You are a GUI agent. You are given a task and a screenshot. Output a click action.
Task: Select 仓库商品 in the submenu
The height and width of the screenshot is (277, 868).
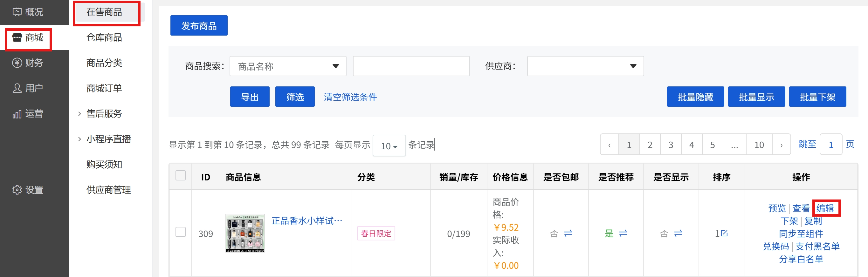click(104, 37)
